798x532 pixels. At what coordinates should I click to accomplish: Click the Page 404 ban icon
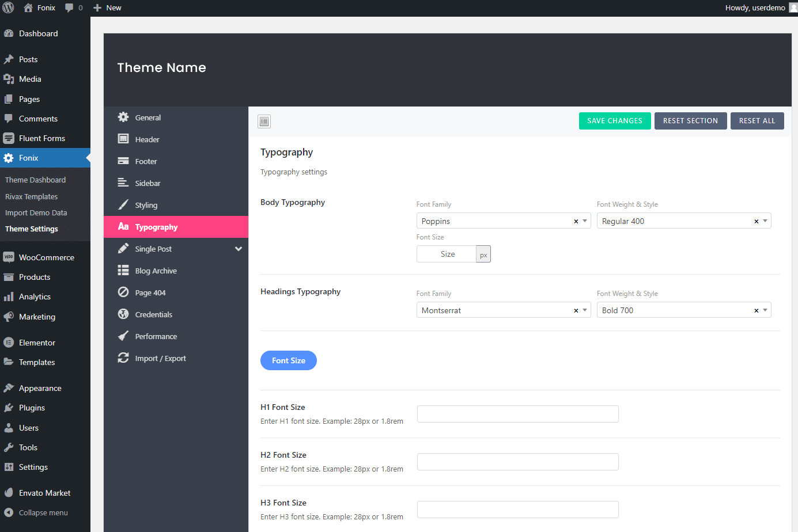123,292
